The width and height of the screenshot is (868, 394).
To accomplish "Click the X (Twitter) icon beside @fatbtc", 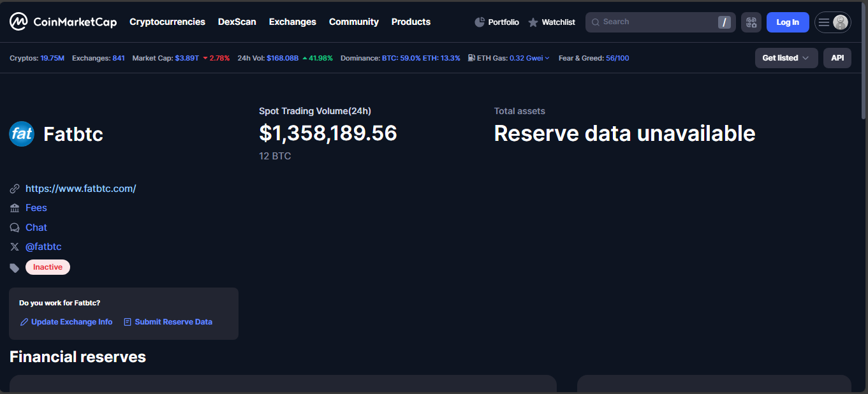I will coord(15,247).
